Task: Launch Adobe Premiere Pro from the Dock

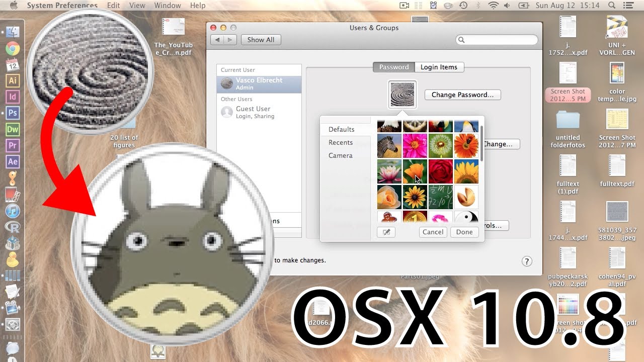Action: (13, 145)
